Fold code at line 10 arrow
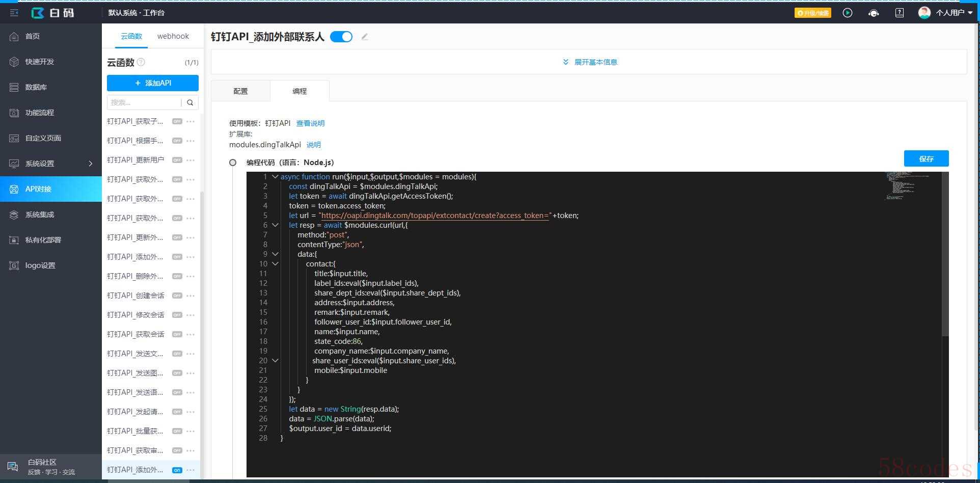The width and height of the screenshot is (980, 483). (275, 264)
